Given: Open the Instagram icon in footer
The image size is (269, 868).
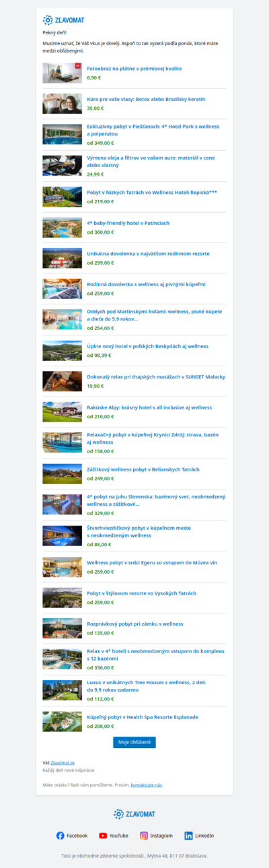Looking at the screenshot, I should coord(144,836).
